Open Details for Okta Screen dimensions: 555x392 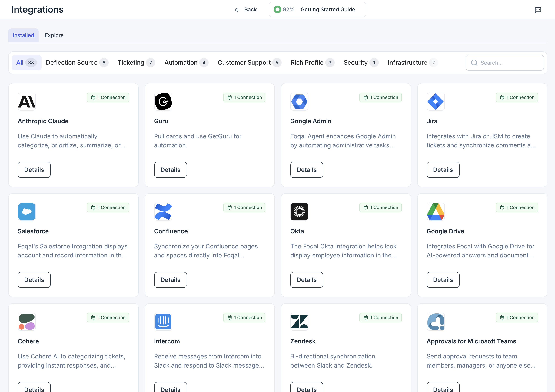(x=307, y=280)
